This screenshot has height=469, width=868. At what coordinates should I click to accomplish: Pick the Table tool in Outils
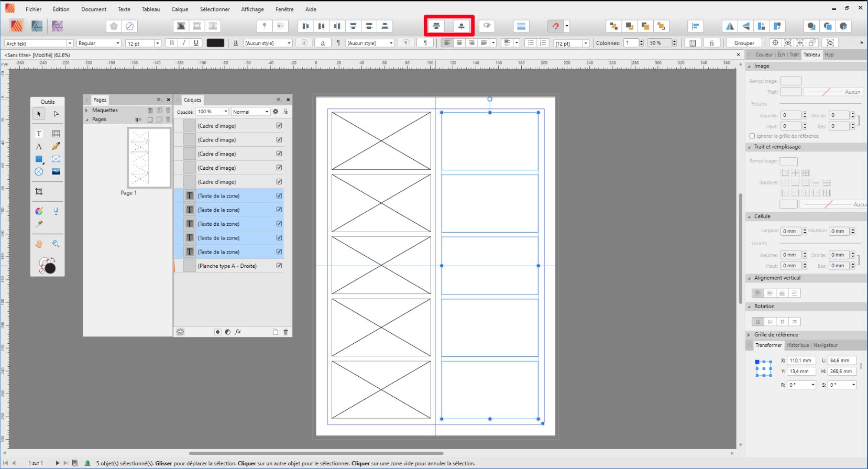56,134
